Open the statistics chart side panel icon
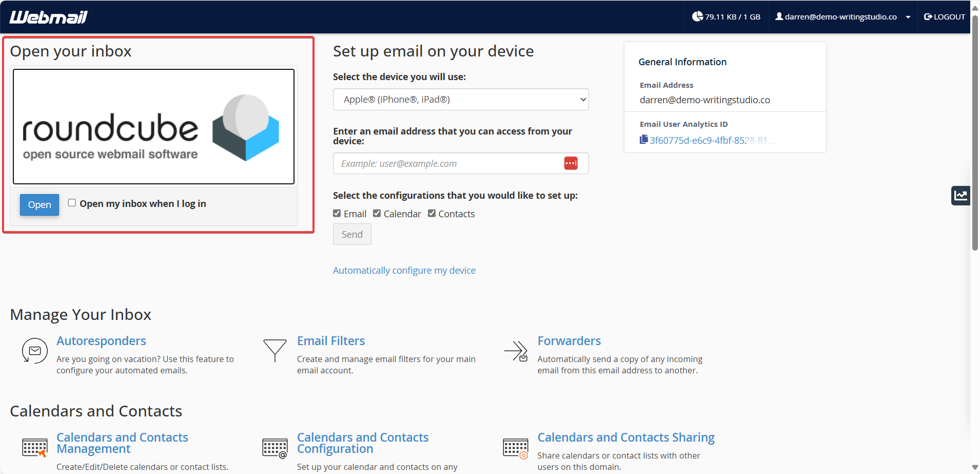Screen dimensions: 980x474 click(x=961, y=196)
